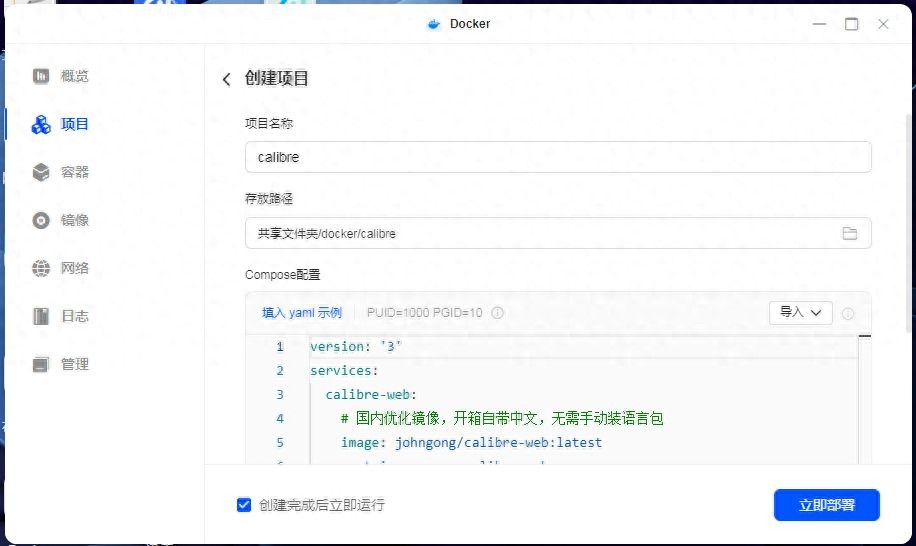Click the info icon beside the import dropdown
The height and width of the screenshot is (546, 916).
click(848, 313)
